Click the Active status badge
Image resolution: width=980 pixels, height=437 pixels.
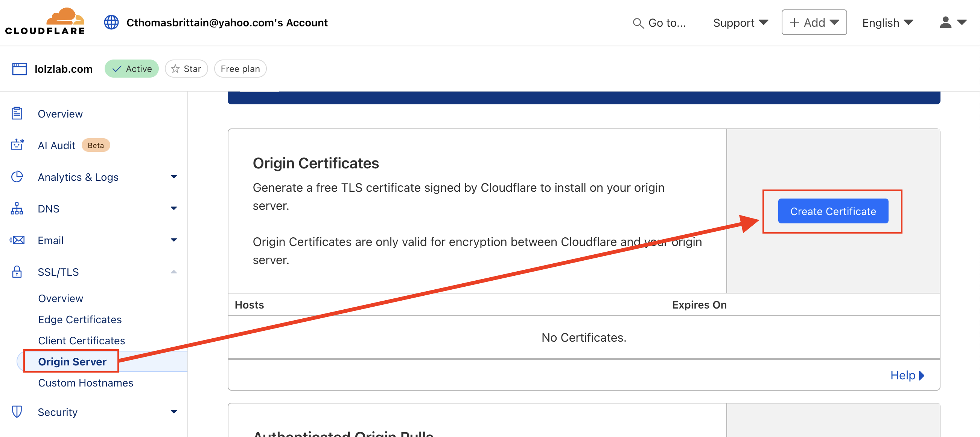pyautogui.click(x=132, y=69)
